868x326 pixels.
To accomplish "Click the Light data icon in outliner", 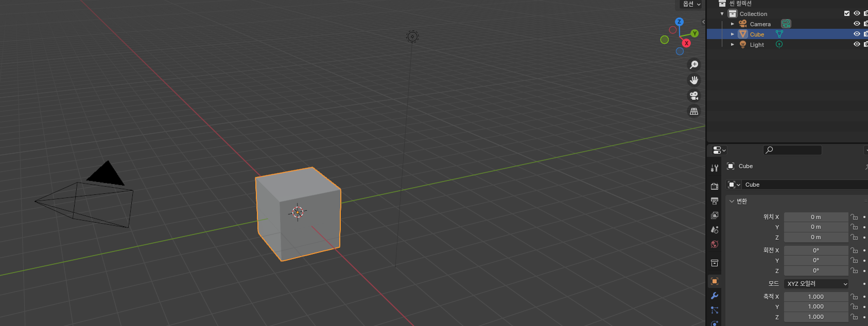I will pos(779,44).
